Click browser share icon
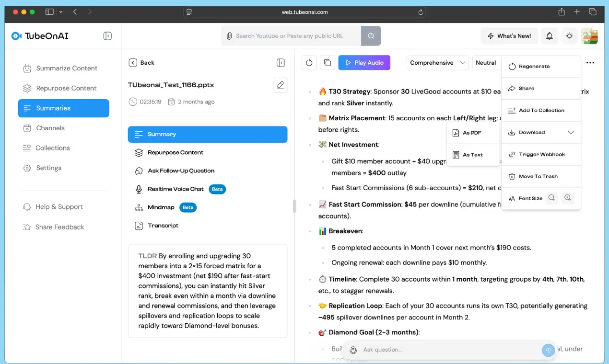The width and height of the screenshot is (609, 364). (562, 12)
